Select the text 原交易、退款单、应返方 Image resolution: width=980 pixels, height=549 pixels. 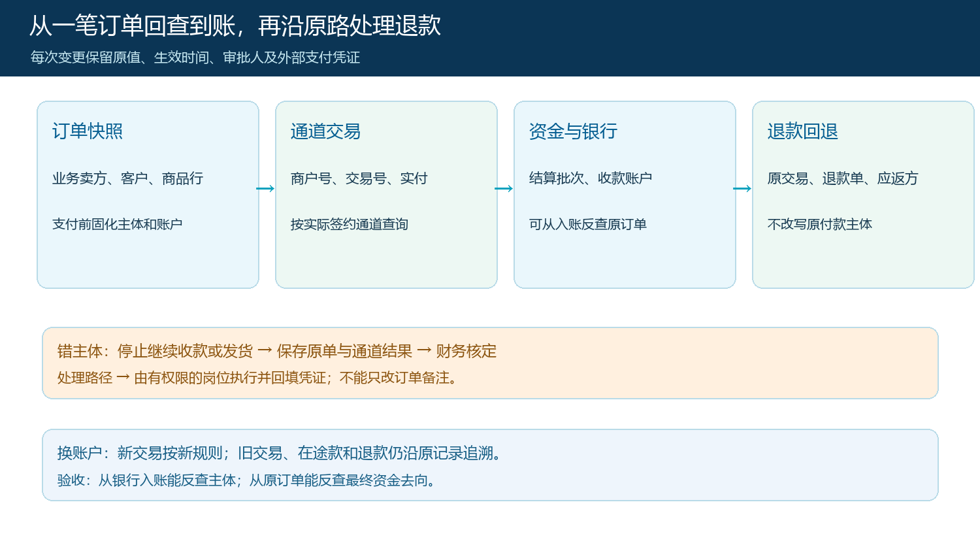click(843, 178)
